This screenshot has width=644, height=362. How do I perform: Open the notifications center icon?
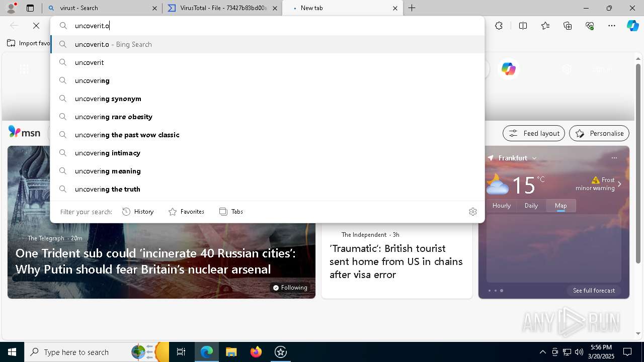(627, 352)
